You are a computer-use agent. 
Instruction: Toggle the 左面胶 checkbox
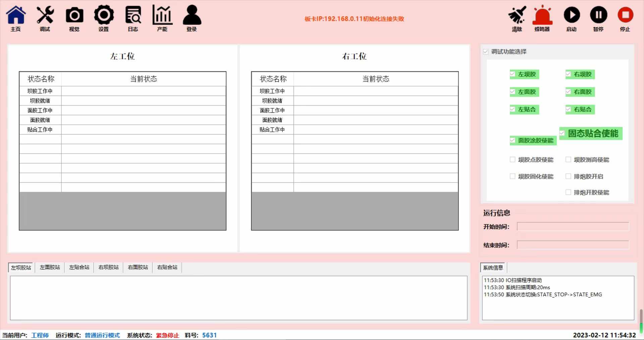pyautogui.click(x=513, y=92)
